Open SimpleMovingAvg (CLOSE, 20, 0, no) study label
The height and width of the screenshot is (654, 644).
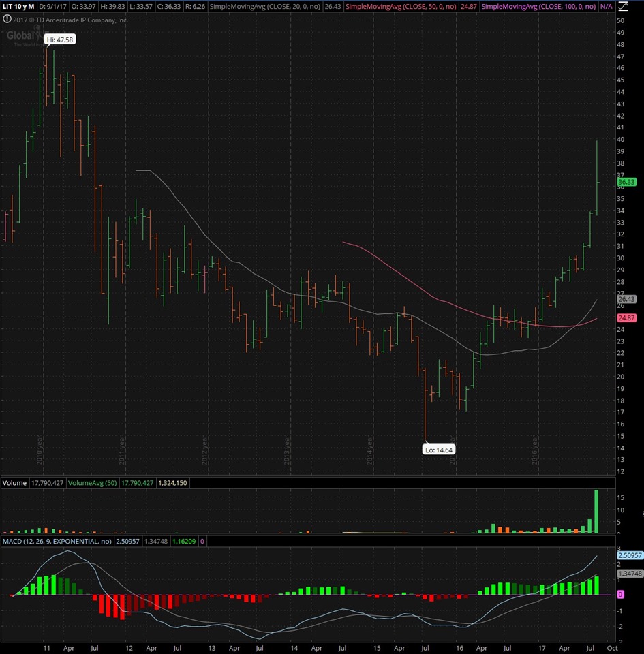(x=265, y=6)
